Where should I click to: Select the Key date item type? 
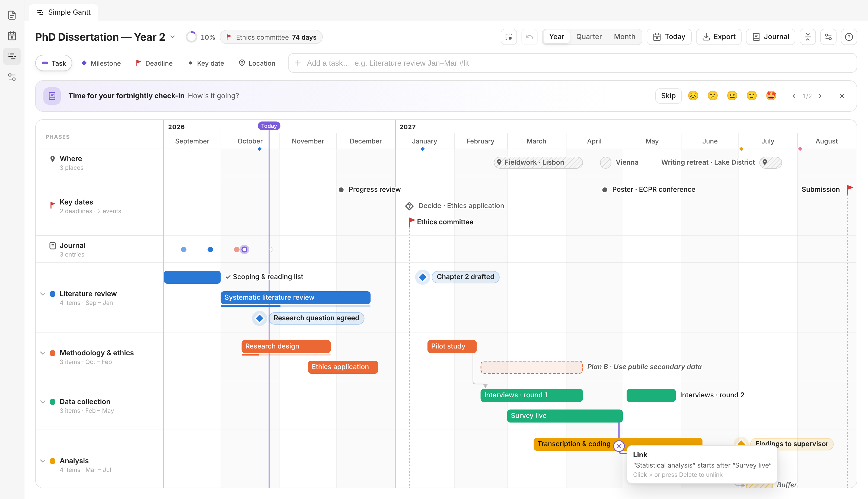coord(206,63)
